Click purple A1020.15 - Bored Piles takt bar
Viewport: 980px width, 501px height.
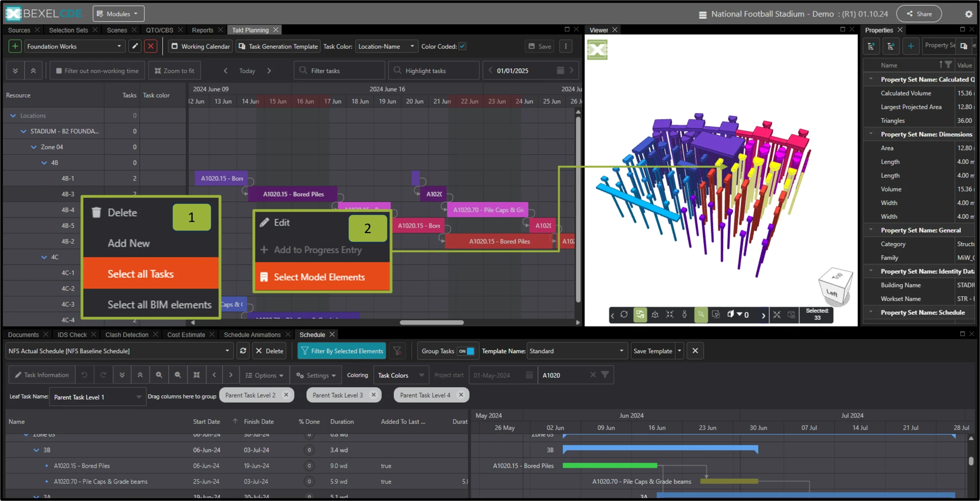(293, 194)
